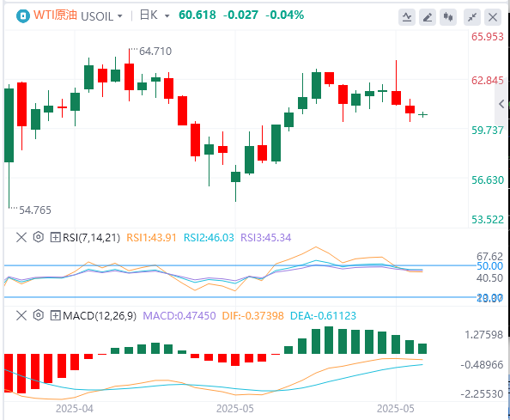The image size is (510, 420).
Task: Open RSI indicator settings hexagon icon
Action: 39,237
